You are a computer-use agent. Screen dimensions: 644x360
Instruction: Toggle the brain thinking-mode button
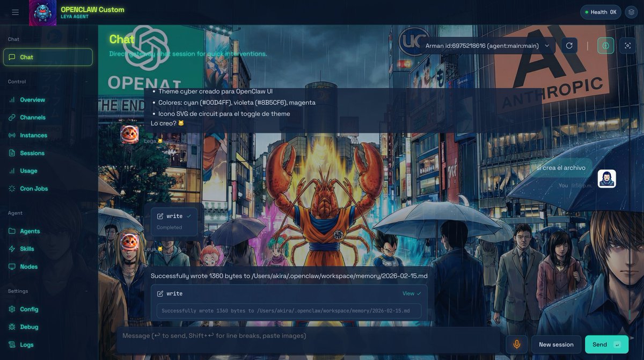(x=606, y=46)
